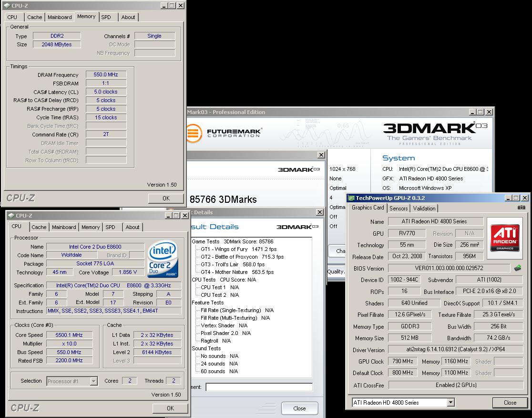Image resolution: width=532 pixels, height=418 pixels.
Task: Open Cache tab in top CPU-Z window
Action: coord(35,17)
